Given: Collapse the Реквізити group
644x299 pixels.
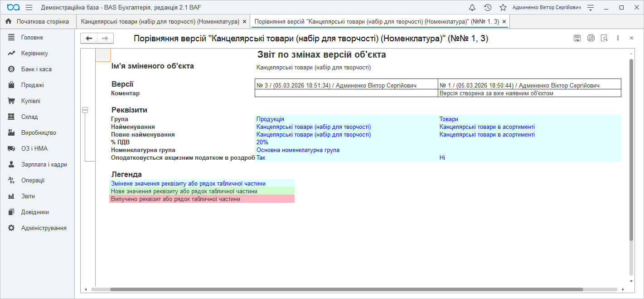Looking at the screenshot, I should point(85,110).
